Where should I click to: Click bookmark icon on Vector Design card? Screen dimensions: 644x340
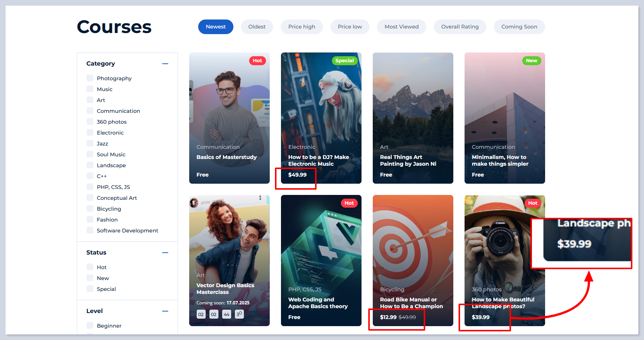tap(263, 288)
